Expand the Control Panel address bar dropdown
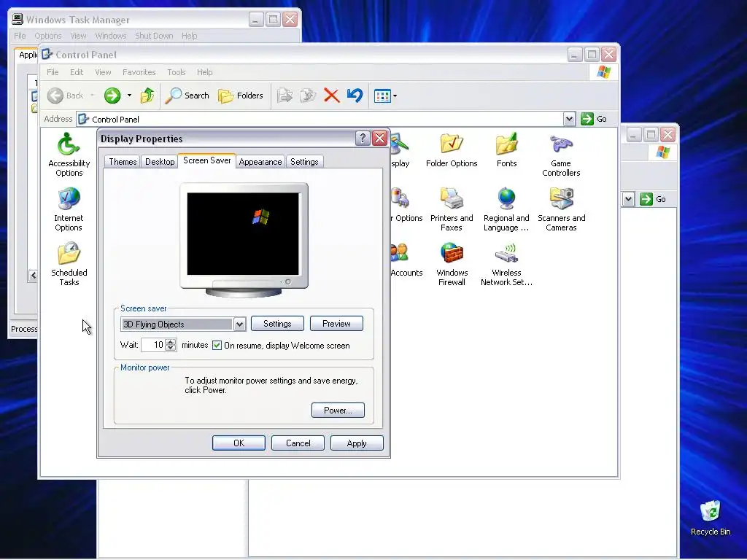Image resolution: width=747 pixels, height=560 pixels. (x=569, y=119)
